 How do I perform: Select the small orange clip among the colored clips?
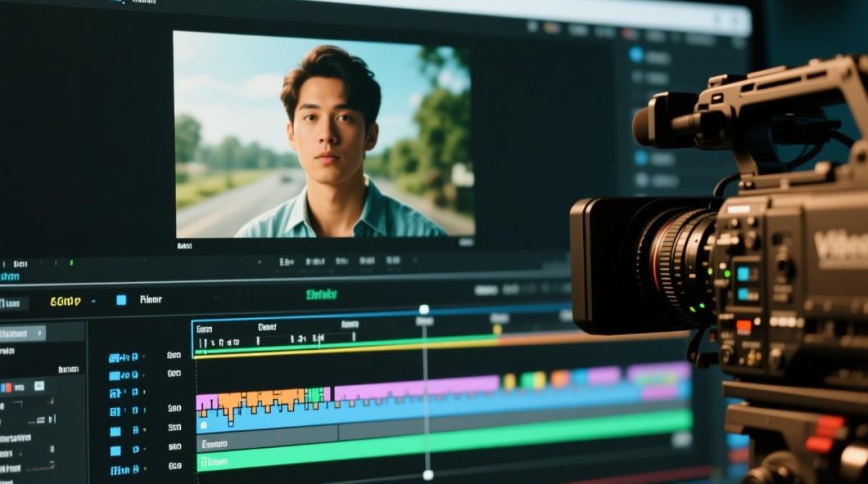[560, 379]
